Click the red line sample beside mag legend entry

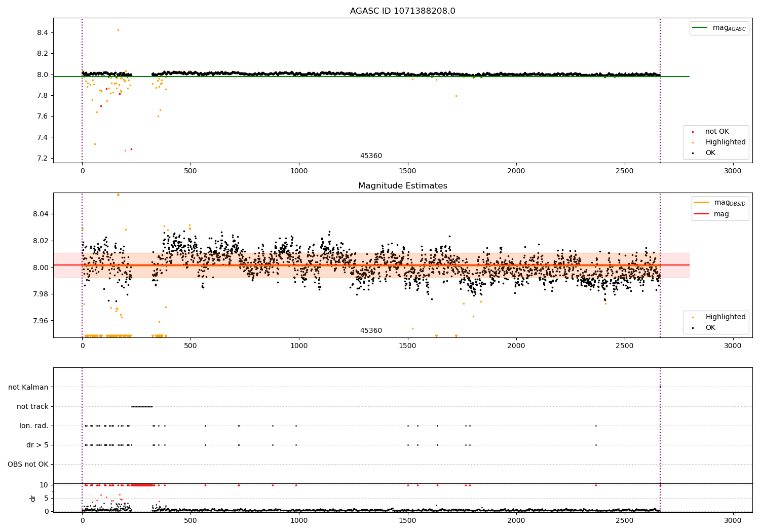702,214
